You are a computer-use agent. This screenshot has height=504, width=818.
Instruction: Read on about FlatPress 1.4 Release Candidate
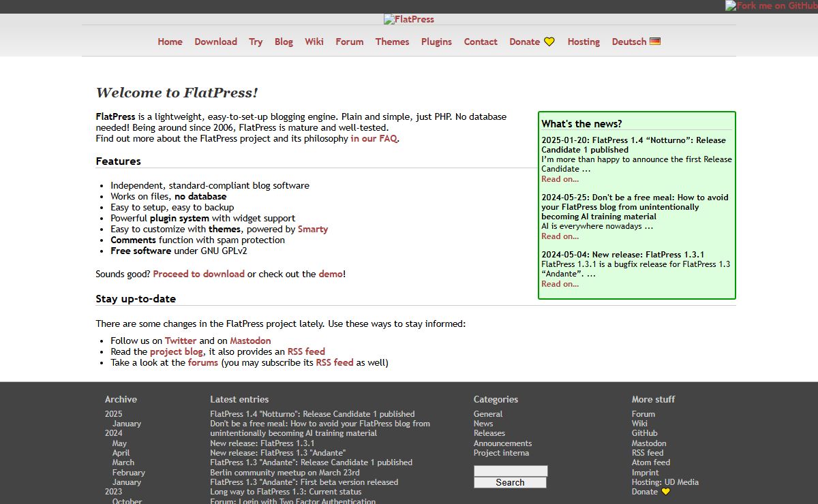pos(560,179)
